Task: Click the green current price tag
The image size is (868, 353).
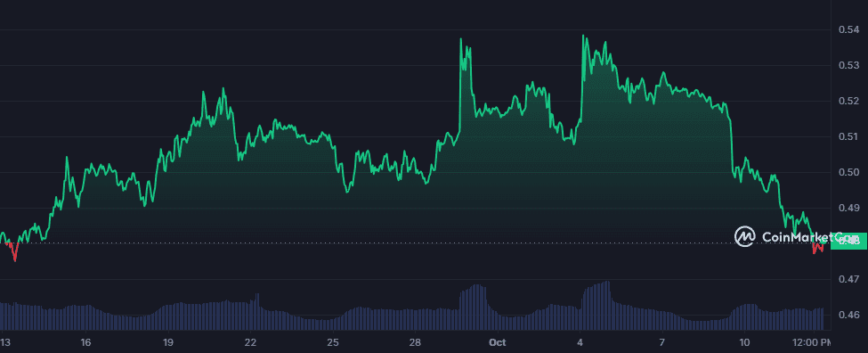Action: tap(849, 241)
